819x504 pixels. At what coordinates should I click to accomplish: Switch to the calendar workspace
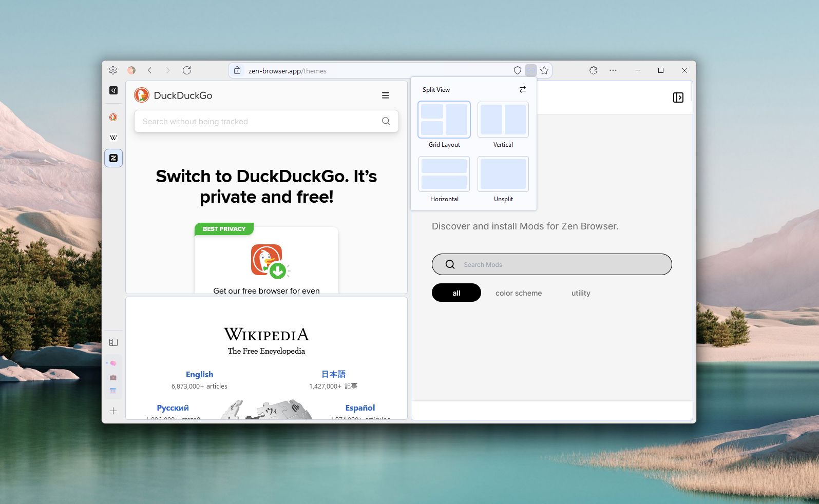(x=113, y=391)
